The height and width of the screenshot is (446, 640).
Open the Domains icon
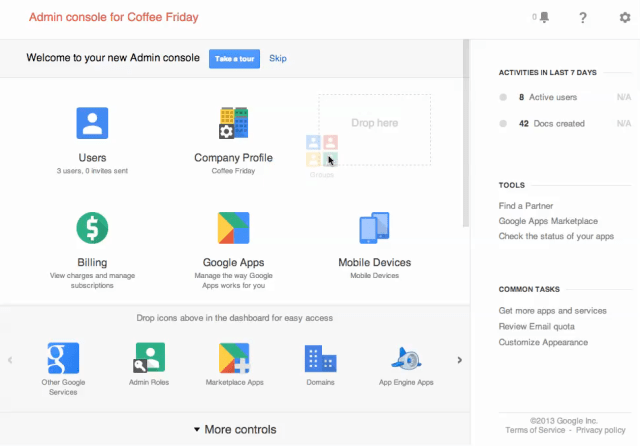pyautogui.click(x=321, y=357)
